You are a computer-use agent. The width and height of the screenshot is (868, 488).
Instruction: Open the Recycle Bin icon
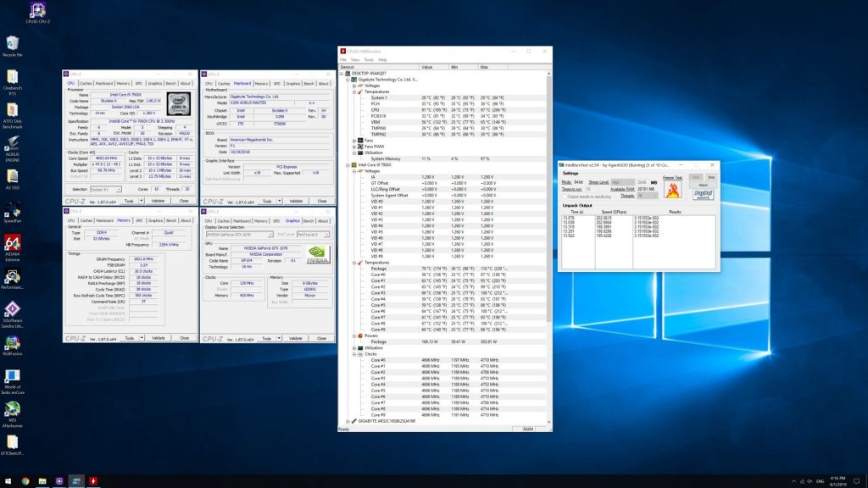(13, 43)
